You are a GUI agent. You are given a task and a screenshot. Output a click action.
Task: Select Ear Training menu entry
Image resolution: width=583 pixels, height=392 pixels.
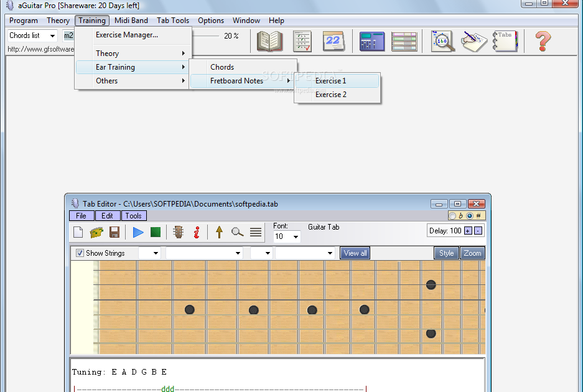pos(134,67)
